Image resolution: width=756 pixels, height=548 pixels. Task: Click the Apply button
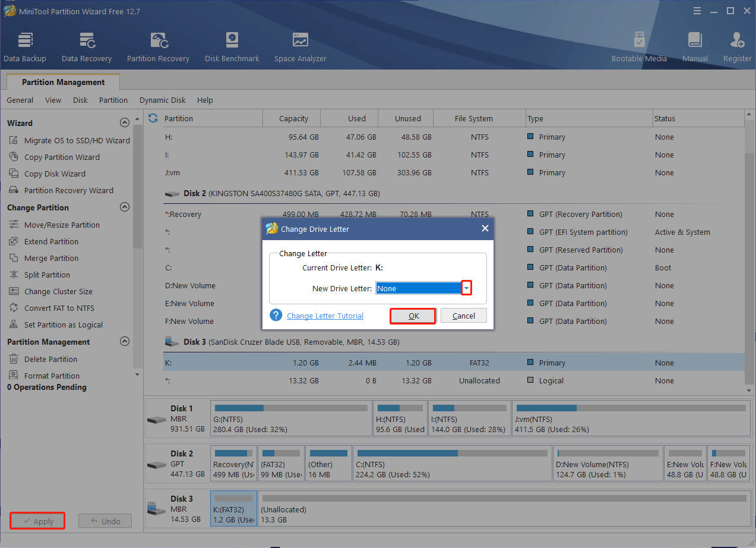37,521
